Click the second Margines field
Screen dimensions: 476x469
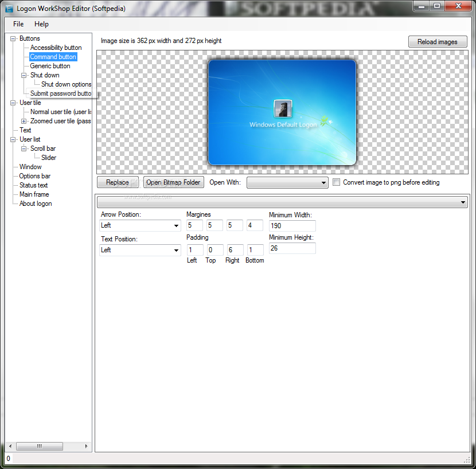(214, 225)
